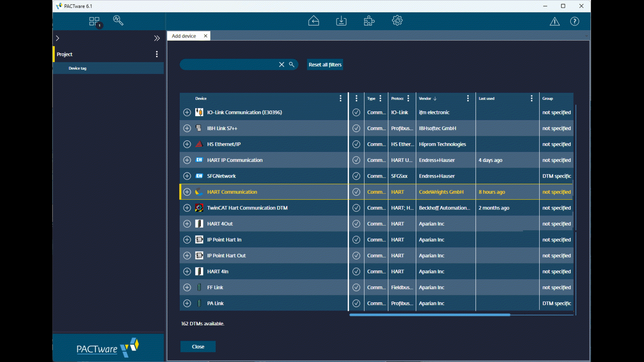Click the status checkmark for PA Link

pyautogui.click(x=356, y=303)
